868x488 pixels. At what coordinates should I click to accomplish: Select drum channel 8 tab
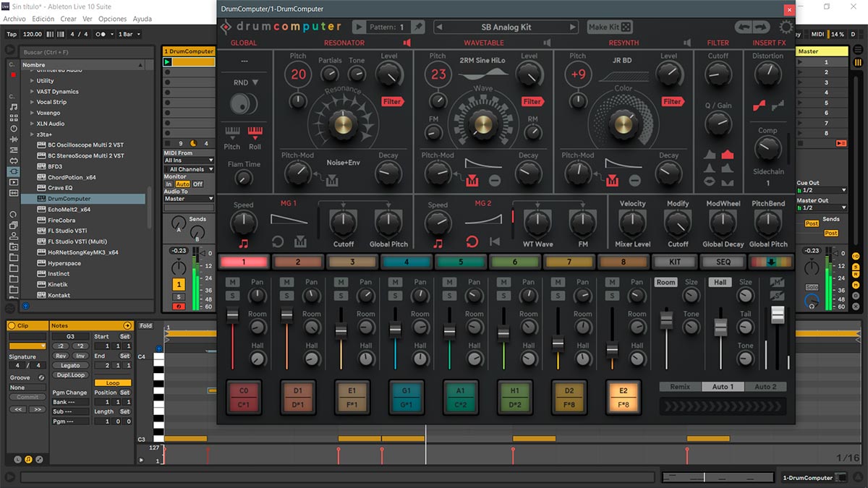(624, 262)
